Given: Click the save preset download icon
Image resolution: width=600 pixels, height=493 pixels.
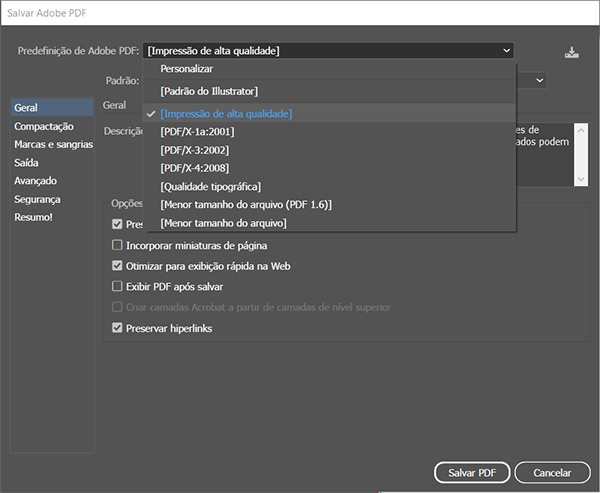Looking at the screenshot, I should (x=571, y=52).
